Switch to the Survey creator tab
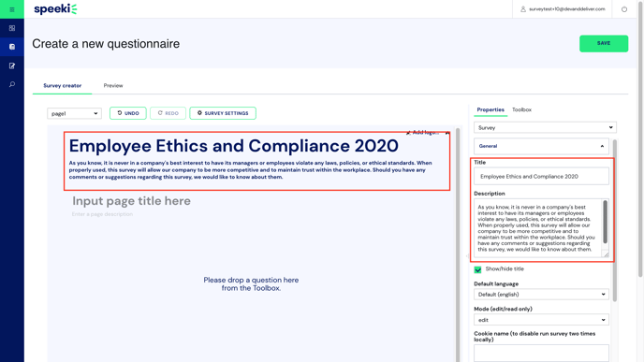644x362 pixels. [x=63, y=86]
